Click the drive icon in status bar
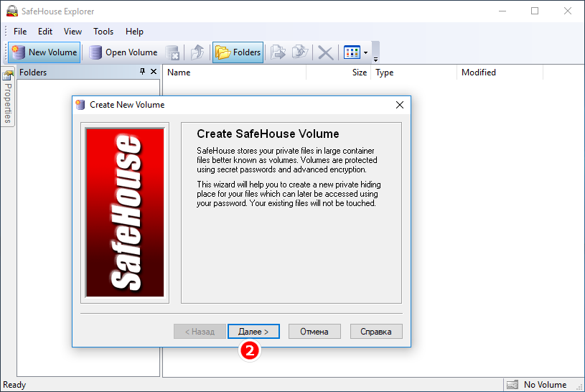 (x=513, y=385)
